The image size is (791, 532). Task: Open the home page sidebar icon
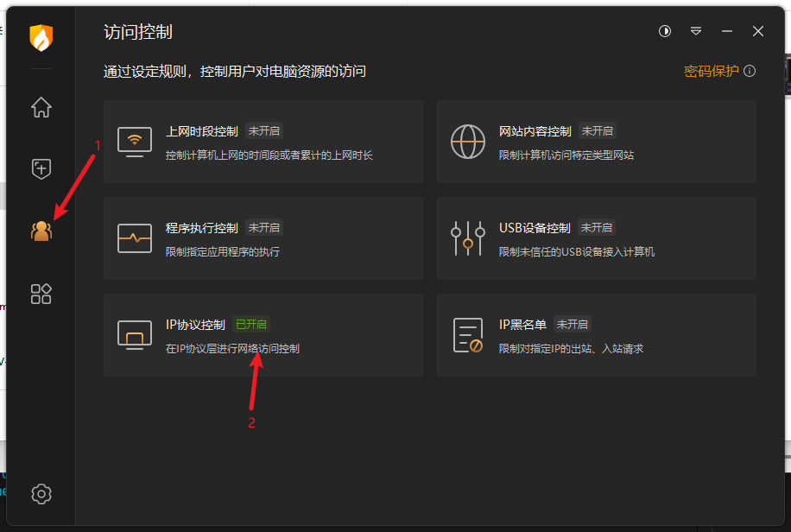(x=41, y=107)
